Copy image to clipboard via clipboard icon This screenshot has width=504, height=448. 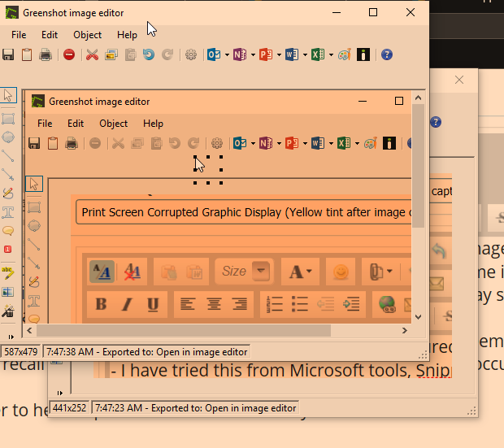(27, 54)
